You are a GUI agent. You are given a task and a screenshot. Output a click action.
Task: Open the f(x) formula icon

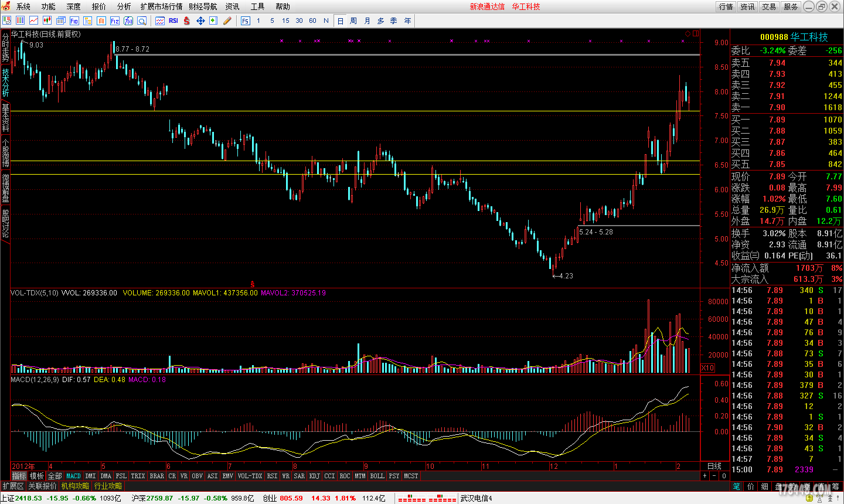128,21
